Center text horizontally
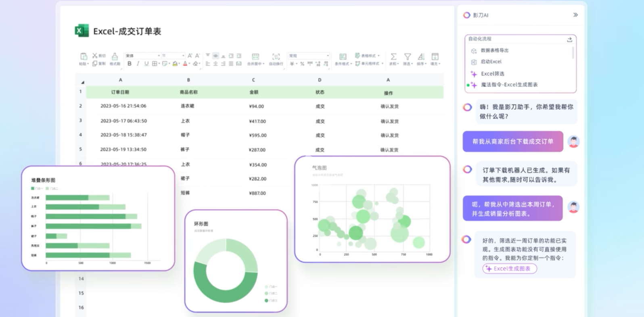This screenshot has width=644, height=317. tap(215, 63)
